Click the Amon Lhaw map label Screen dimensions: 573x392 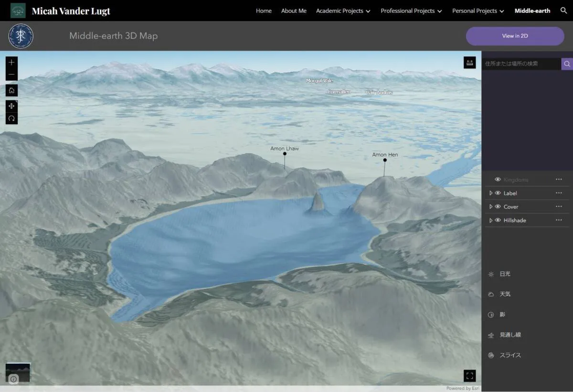pos(285,148)
